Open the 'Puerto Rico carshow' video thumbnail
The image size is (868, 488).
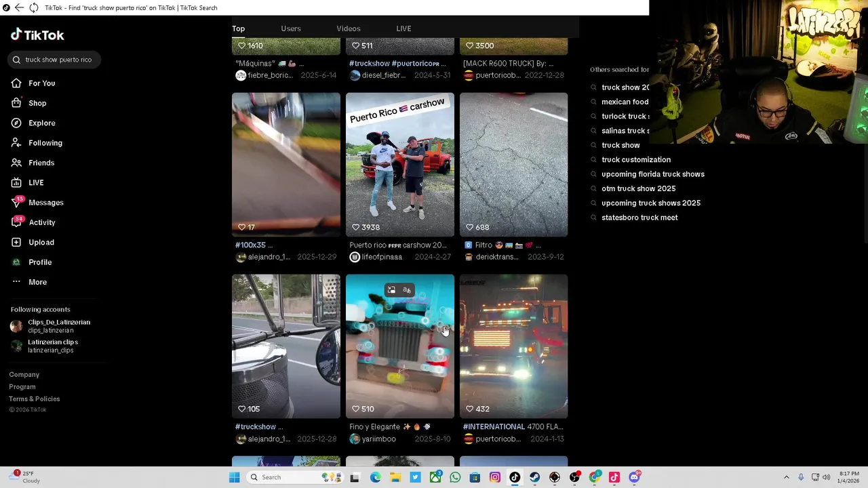(x=400, y=165)
